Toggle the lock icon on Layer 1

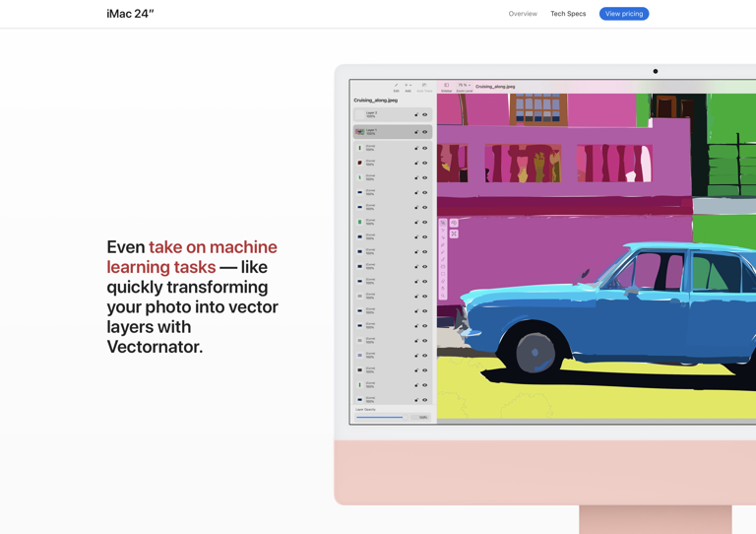[x=416, y=132]
